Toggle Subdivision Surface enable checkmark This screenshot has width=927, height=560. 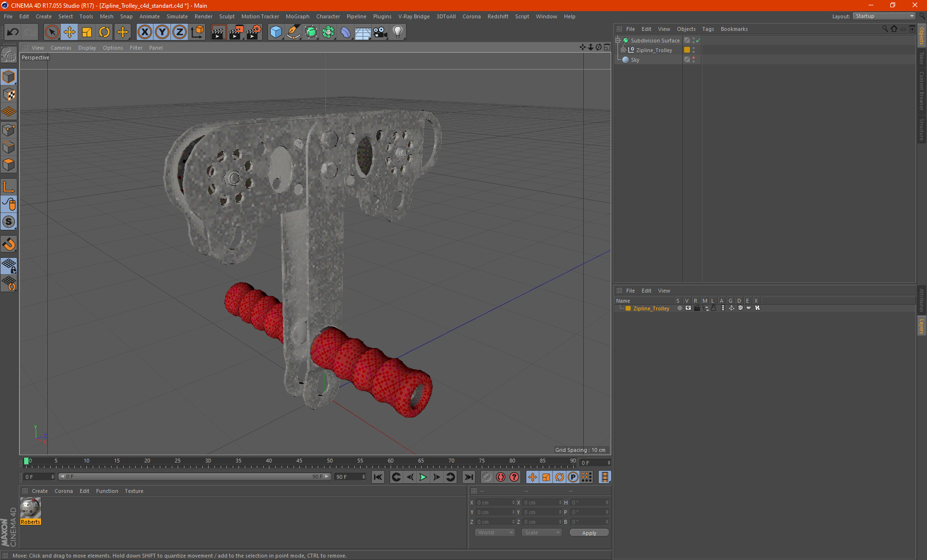coord(698,41)
